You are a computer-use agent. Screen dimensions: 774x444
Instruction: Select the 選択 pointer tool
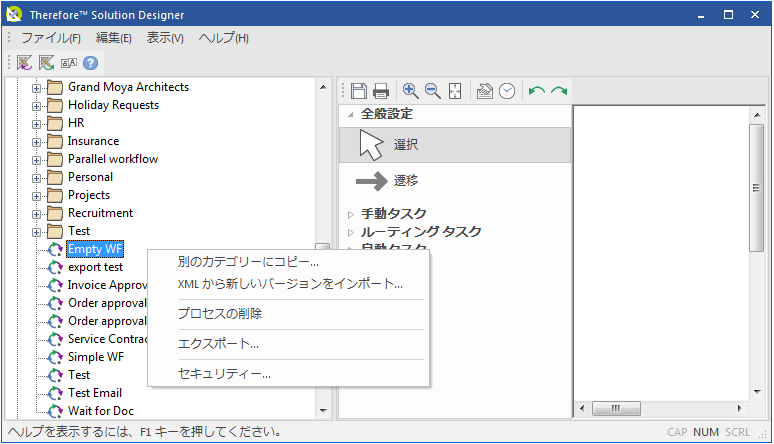(455, 145)
